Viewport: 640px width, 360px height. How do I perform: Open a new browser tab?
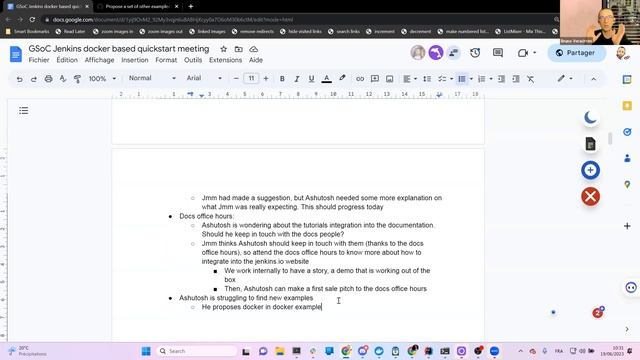tap(191, 7)
